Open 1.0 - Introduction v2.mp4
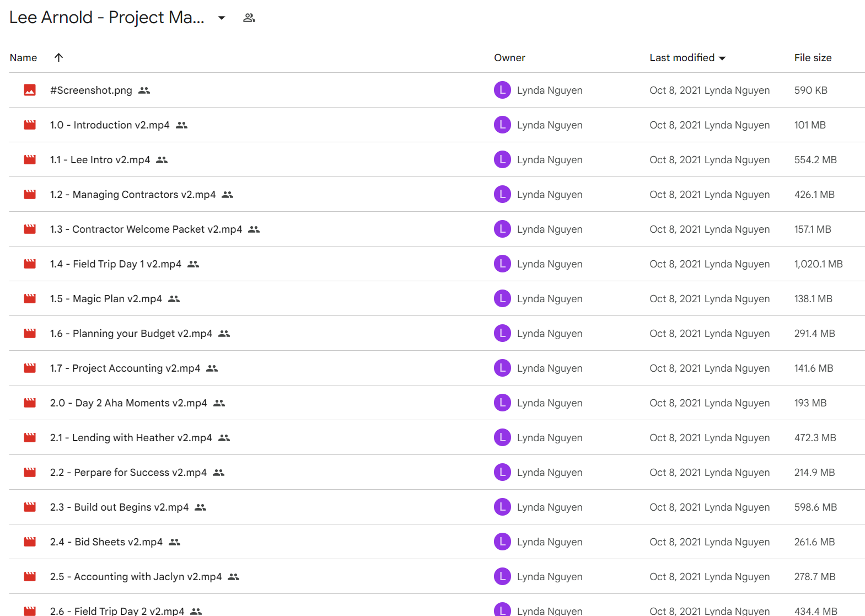The width and height of the screenshot is (865, 616). [110, 125]
